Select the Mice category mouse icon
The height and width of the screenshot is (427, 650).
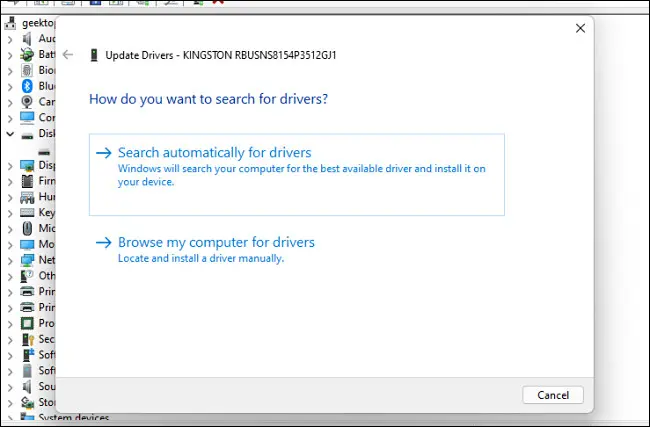tap(27, 228)
